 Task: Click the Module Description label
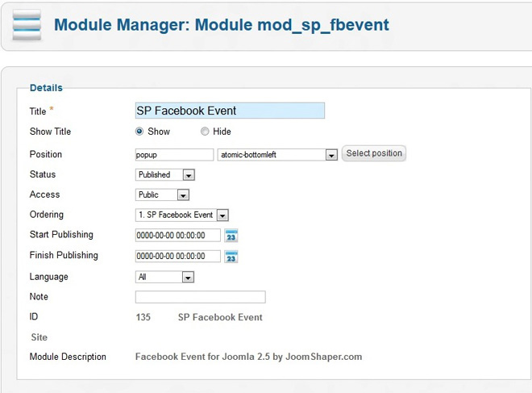click(68, 357)
